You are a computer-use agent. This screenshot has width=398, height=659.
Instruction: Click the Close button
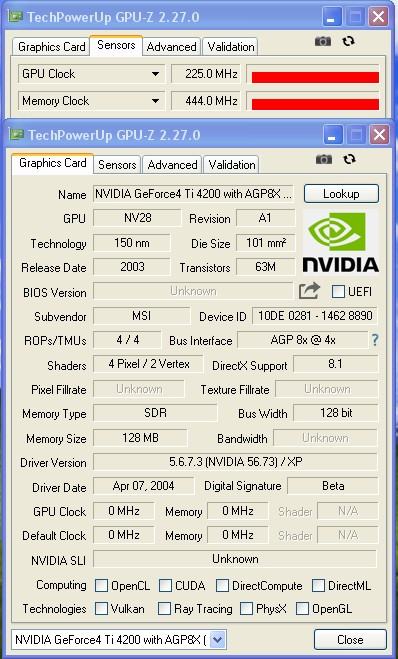pos(350,640)
